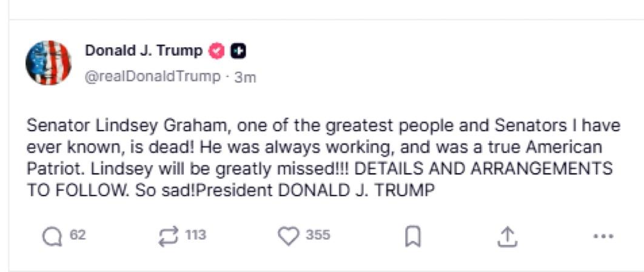Viewport: 644px width, 272px height.
Task: Like the post with heart icon
Action: coord(289,237)
